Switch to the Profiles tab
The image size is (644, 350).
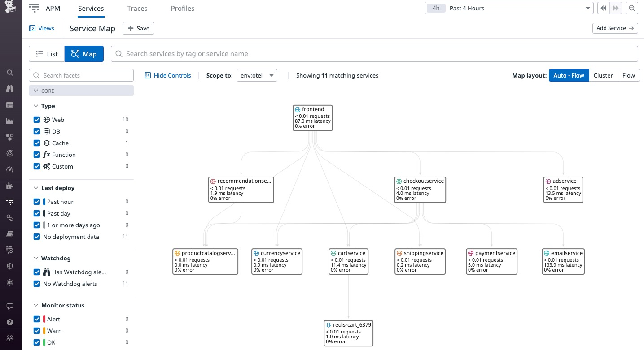click(x=183, y=8)
